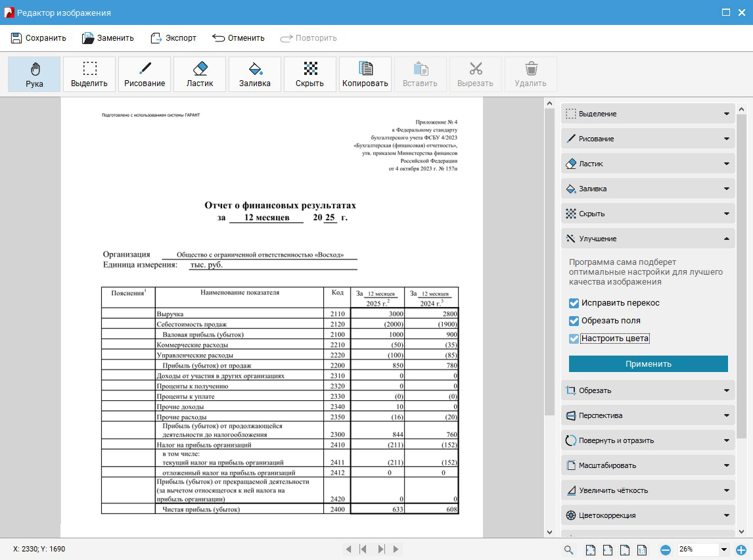Open the Повернуть и отразить section
The width and height of the screenshot is (753, 560).
coord(647,440)
